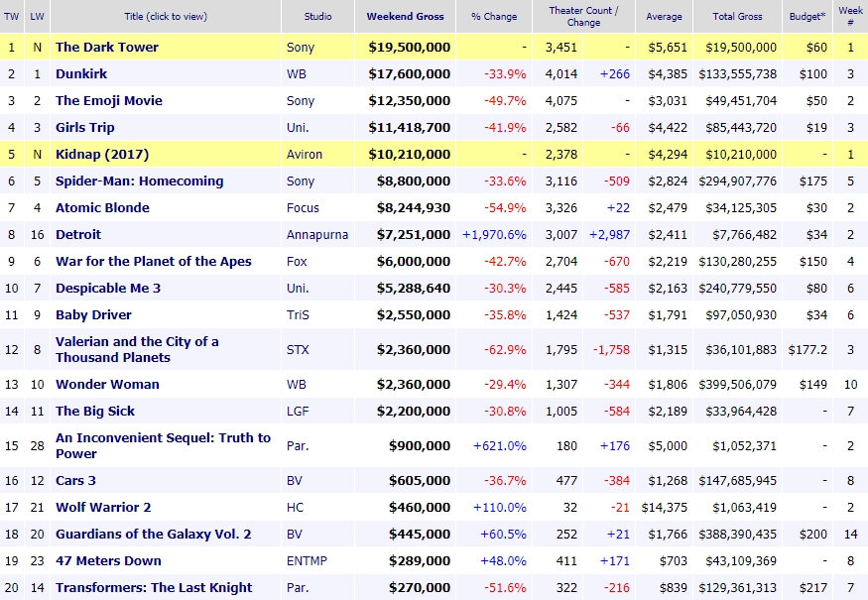868x600 pixels.
Task: Select ENTMP studio in 47 Meters Down row
Action: (x=307, y=560)
